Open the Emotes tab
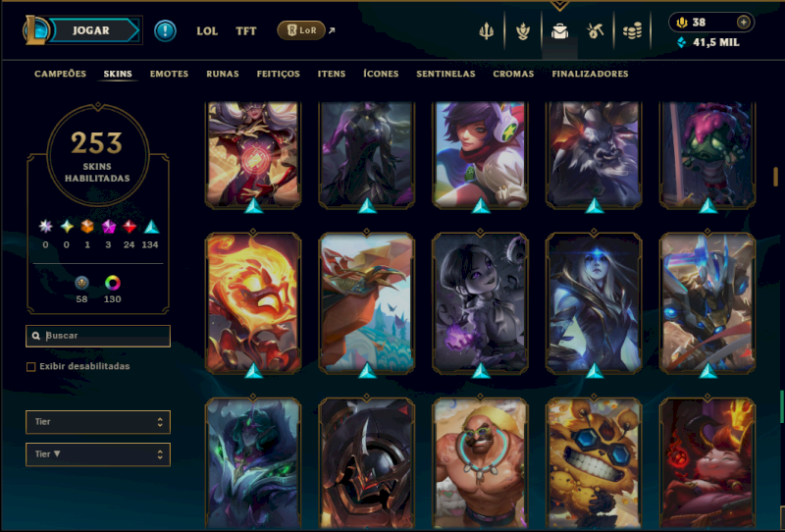 click(x=169, y=74)
